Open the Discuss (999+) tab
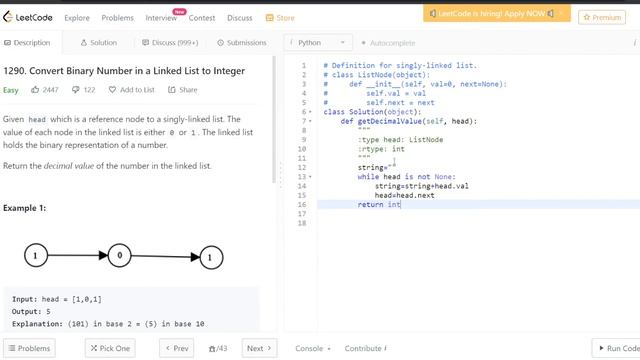 coord(170,42)
